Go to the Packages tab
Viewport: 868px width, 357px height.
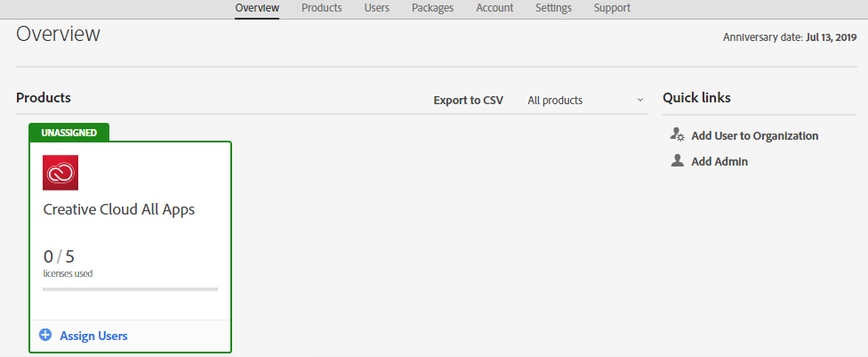pos(433,8)
